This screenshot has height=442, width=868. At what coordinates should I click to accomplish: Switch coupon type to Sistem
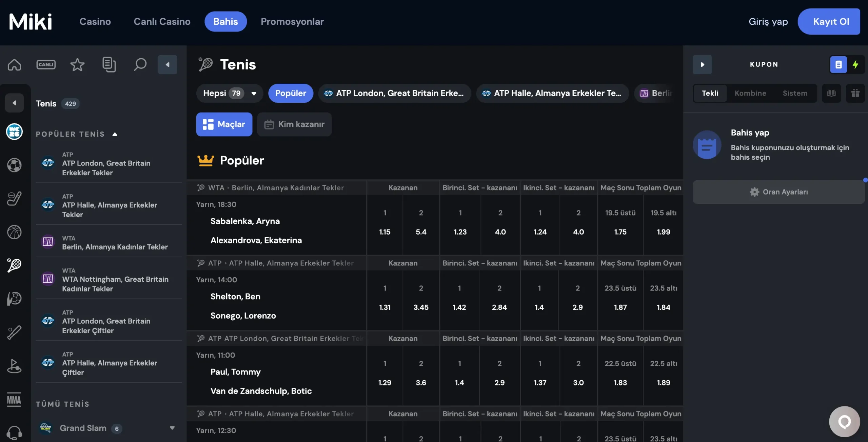(795, 93)
